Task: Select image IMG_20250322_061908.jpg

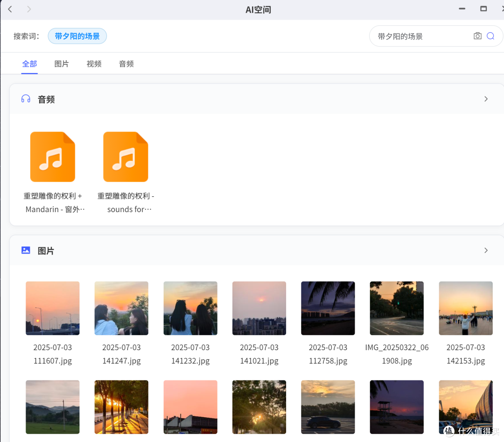Action: coord(397,308)
